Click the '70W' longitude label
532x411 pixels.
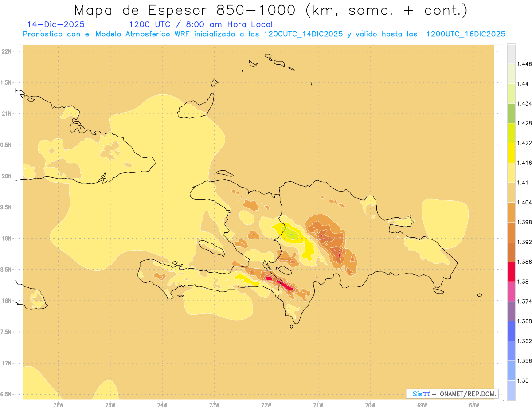[370, 405]
